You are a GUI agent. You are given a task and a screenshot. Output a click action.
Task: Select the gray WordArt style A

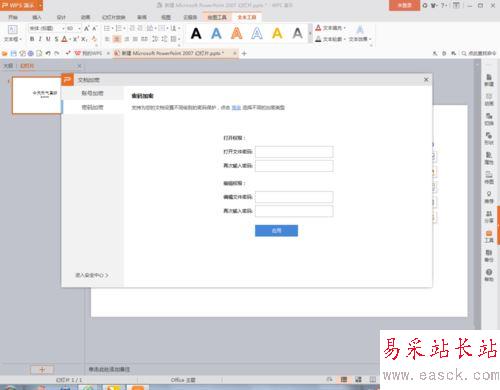pos(298,33)
